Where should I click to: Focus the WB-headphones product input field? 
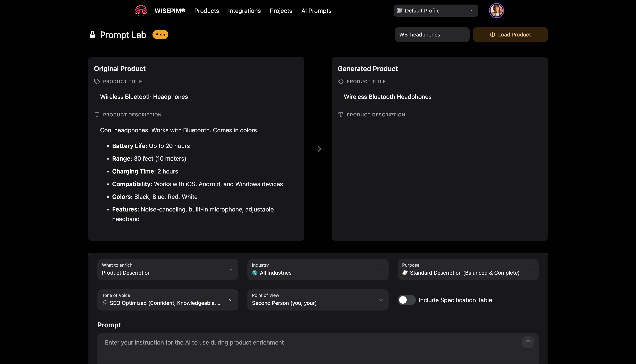pos(432,35)
